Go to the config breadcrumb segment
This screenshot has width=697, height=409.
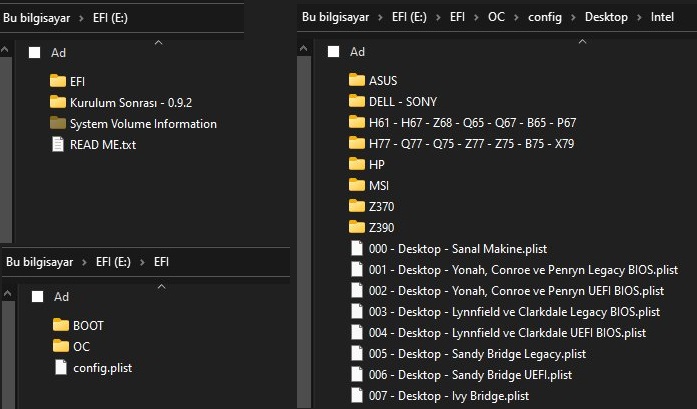point(545,18)
